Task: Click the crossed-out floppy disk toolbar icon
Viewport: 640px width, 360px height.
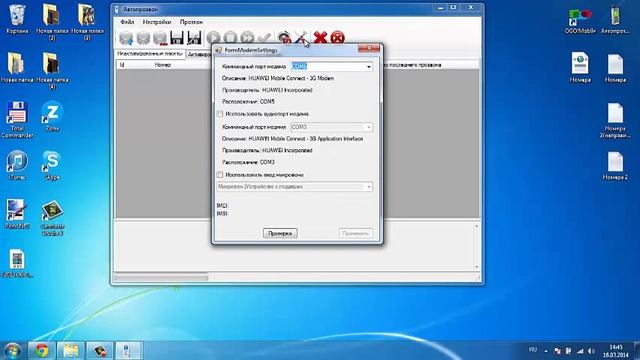Action: coord(194,38)
